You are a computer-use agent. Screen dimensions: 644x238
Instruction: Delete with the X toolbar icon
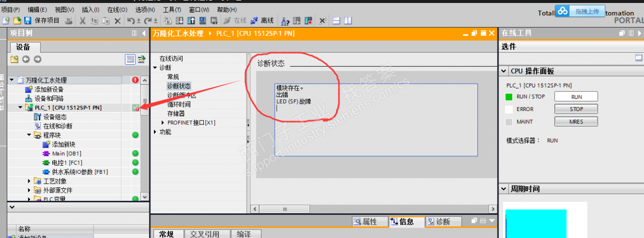tap(117, 21)
